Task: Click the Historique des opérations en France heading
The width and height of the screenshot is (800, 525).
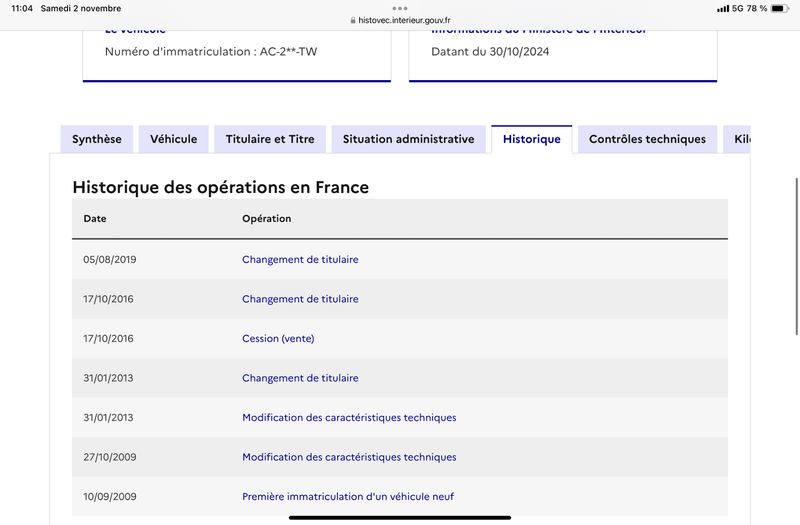Action: tap(220, 187)
